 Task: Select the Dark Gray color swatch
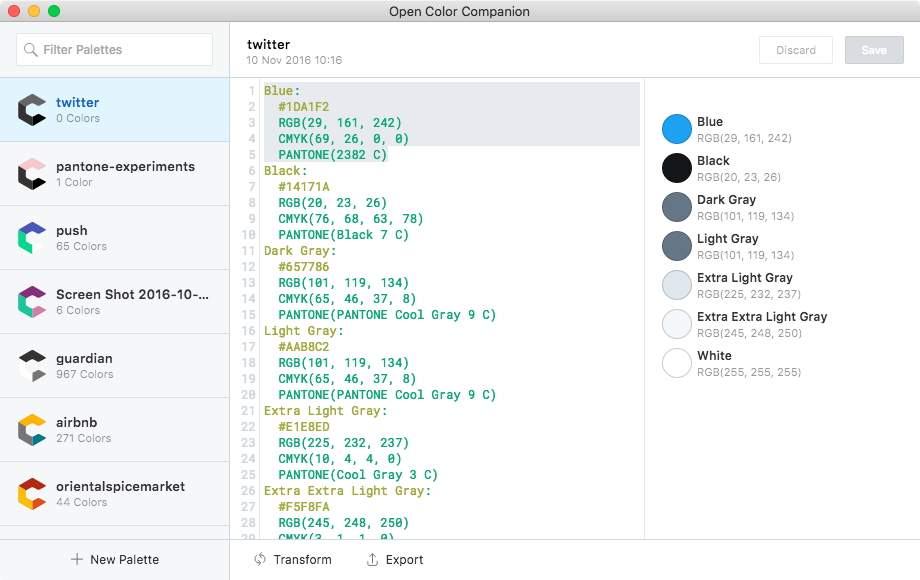coord(677,207)
